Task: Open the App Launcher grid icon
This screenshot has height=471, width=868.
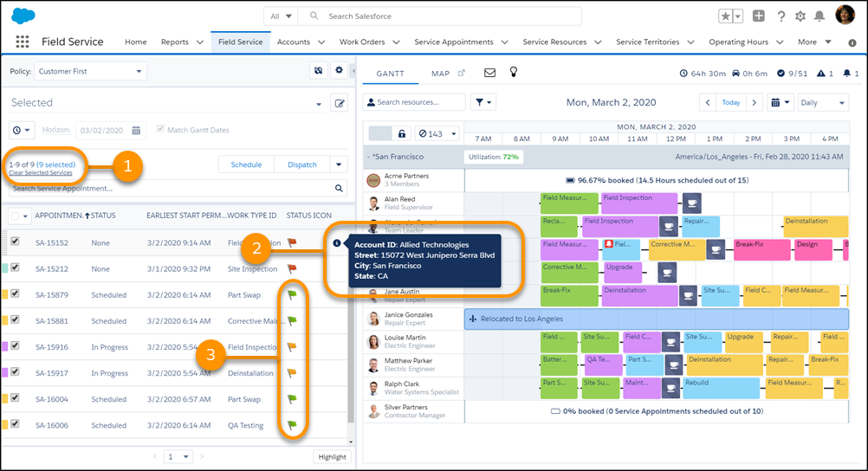Action: click(x=23, y=42)
